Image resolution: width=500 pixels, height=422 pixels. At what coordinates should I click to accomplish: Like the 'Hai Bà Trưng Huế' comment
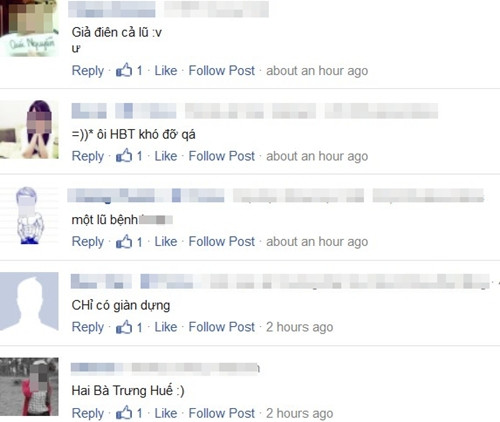click(x=166, y=413)
